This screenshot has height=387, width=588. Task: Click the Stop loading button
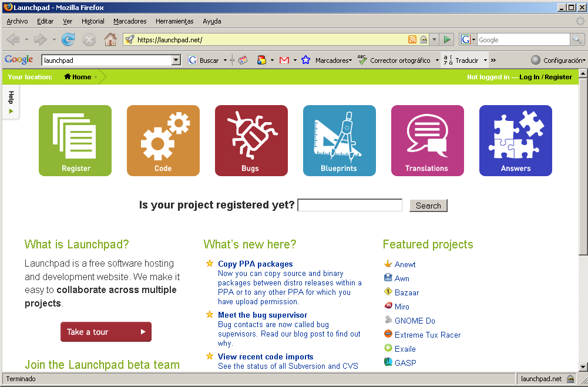click(89, 39)
